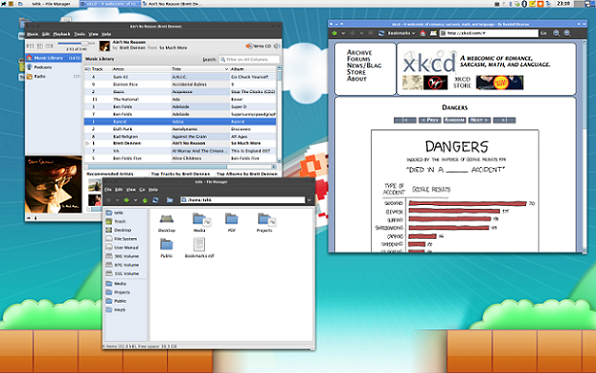Click the xkcd Store banner image

[x=499, y=83]
